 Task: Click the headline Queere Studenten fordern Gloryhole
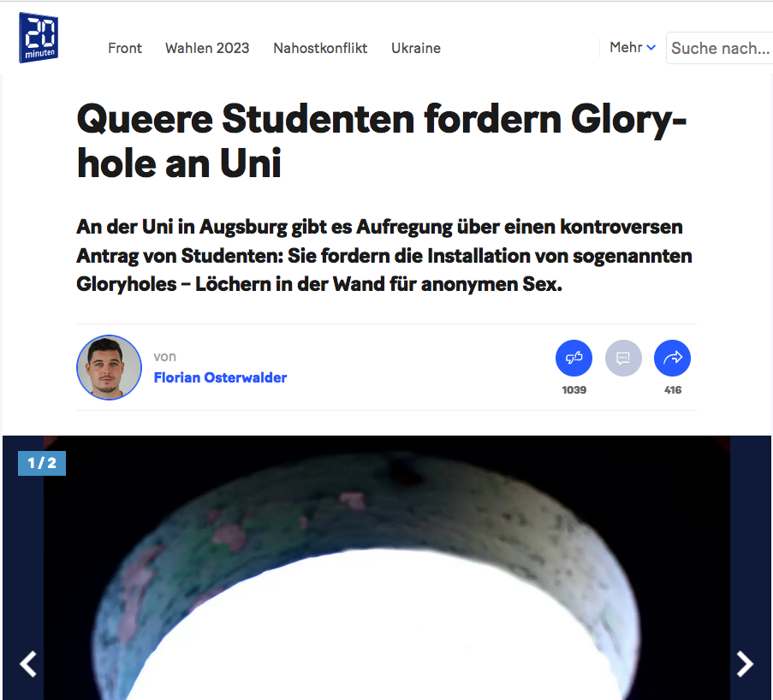[x=382, y=141]
